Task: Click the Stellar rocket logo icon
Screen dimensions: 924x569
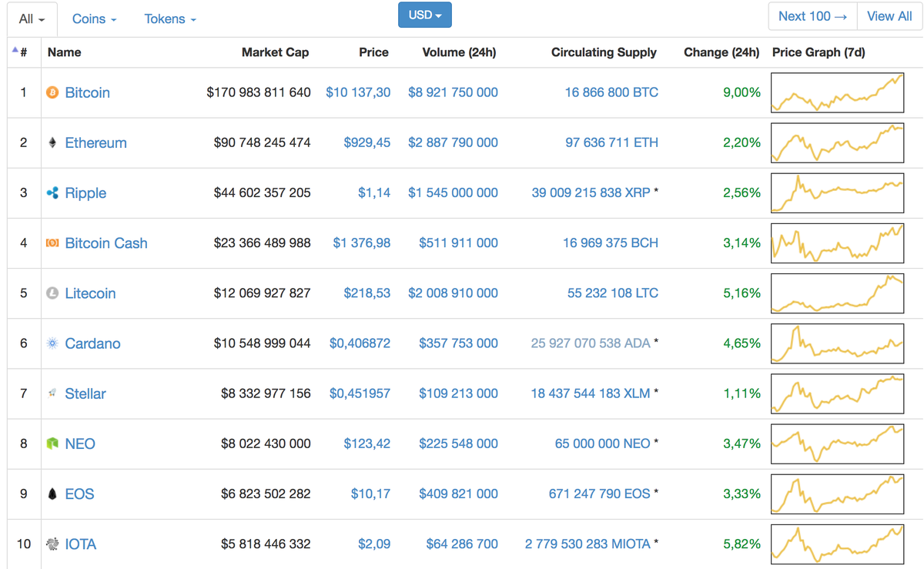Action: click(52, 393)
